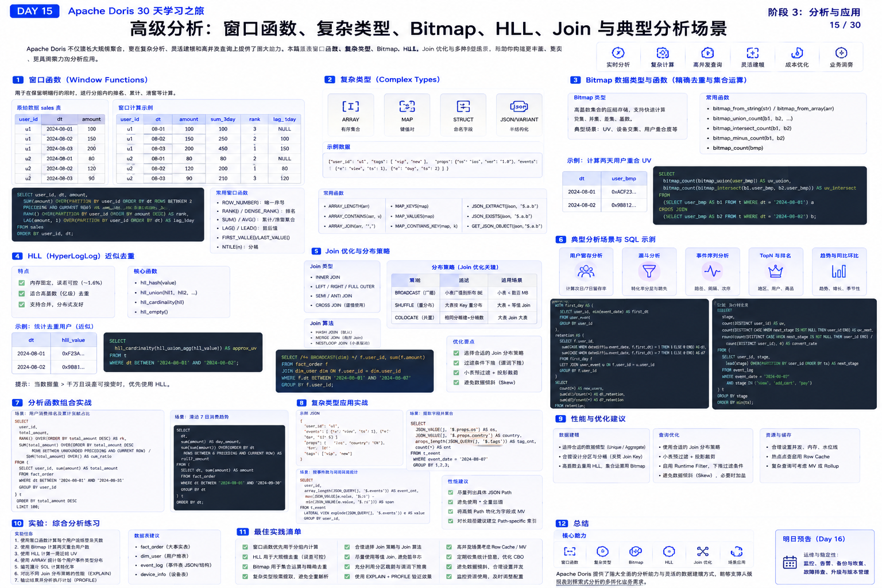
Task: Toggle the 支持合并, 分布式友好 checkmark
Action: [x=22, y=305]
